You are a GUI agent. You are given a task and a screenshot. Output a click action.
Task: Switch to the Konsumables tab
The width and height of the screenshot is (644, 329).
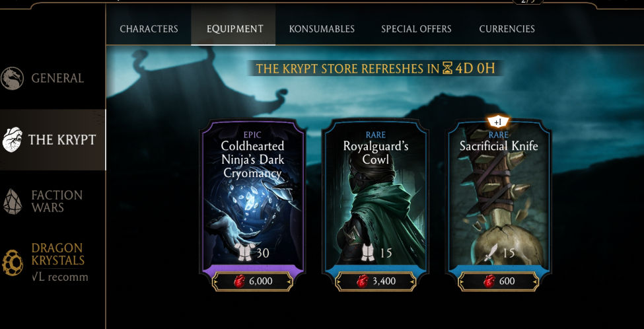(322, 29)
